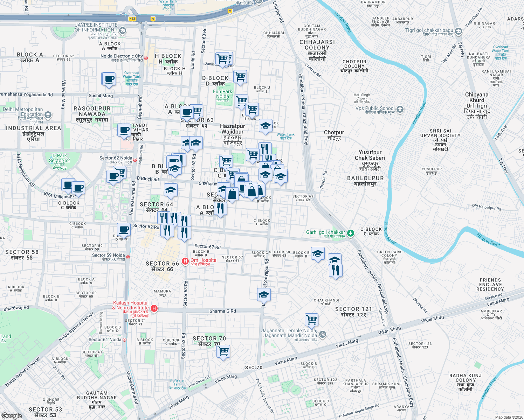Image resolution: width=524 pixels, height=420 pixels.
Task: Click the fork-and-knife icon near Green Park Colony
Action: point(335,269)
